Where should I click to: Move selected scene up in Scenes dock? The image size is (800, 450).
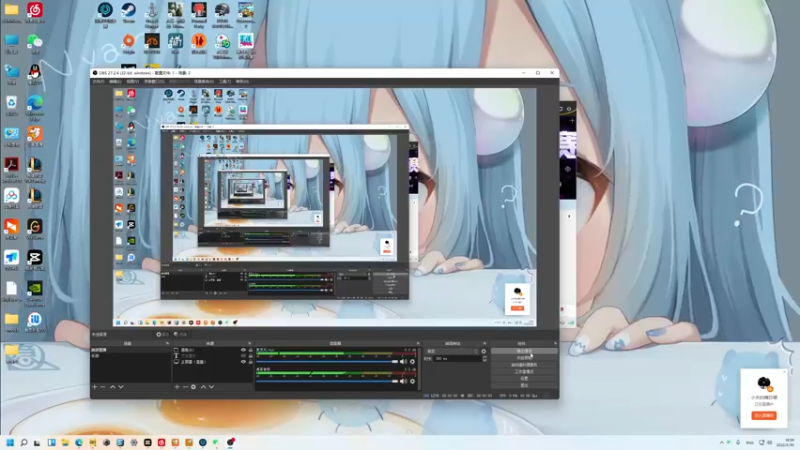[x=113, y=387]
